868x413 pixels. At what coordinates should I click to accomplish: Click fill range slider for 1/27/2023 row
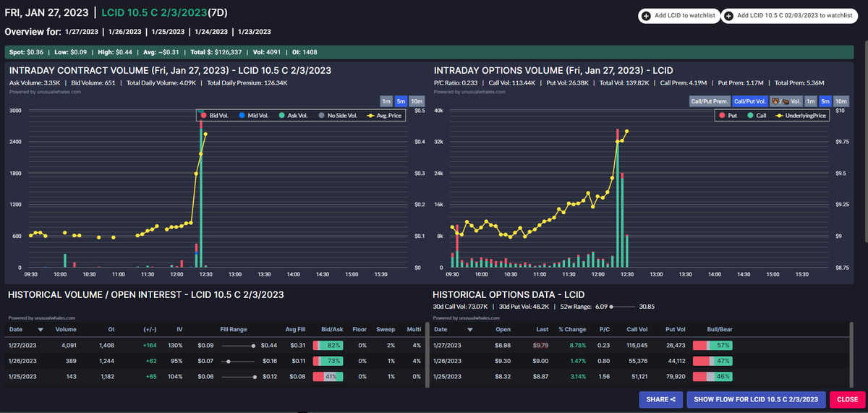pyautogui.click(x=238, y=346)
